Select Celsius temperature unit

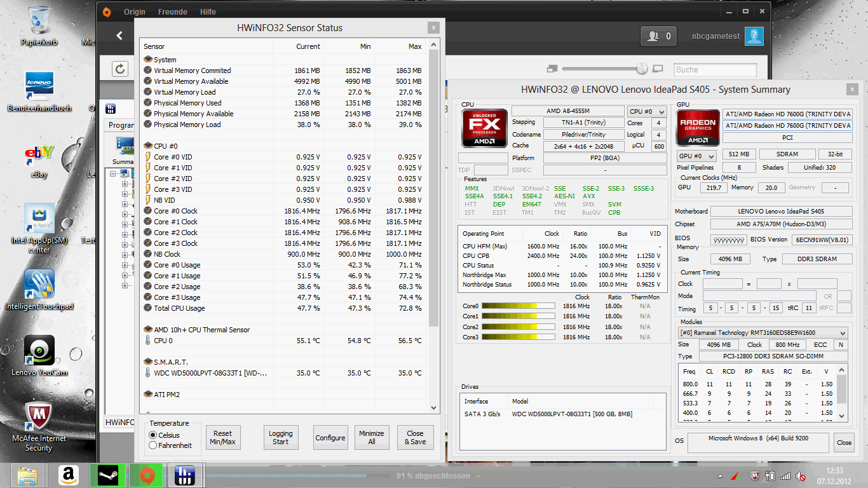(153, 435)
